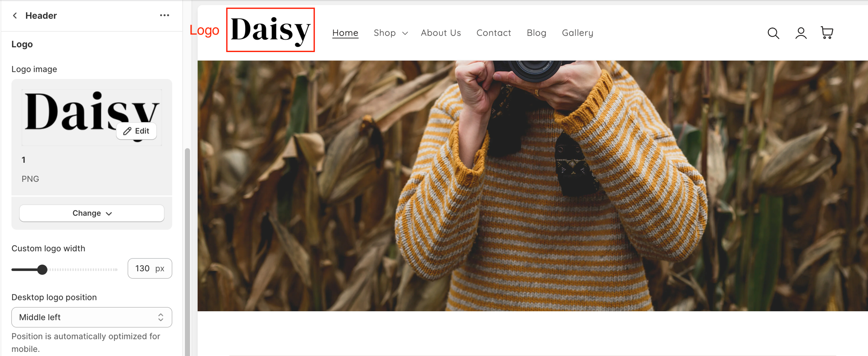Open the Desktop logo position dropdown
The width and height of the screenshot is (868, 356).
(92, 317)
